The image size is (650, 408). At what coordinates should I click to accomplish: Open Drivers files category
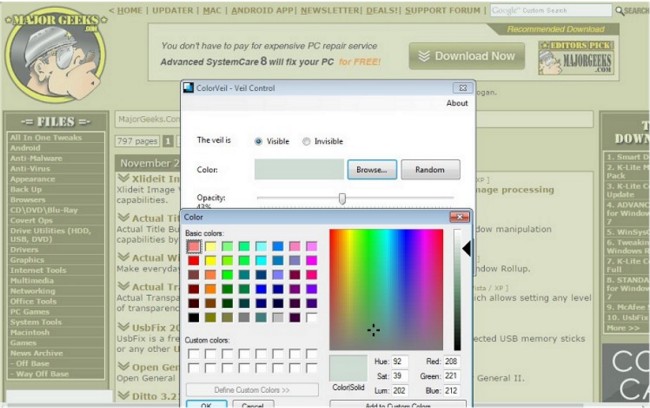[x=24, y=250]
